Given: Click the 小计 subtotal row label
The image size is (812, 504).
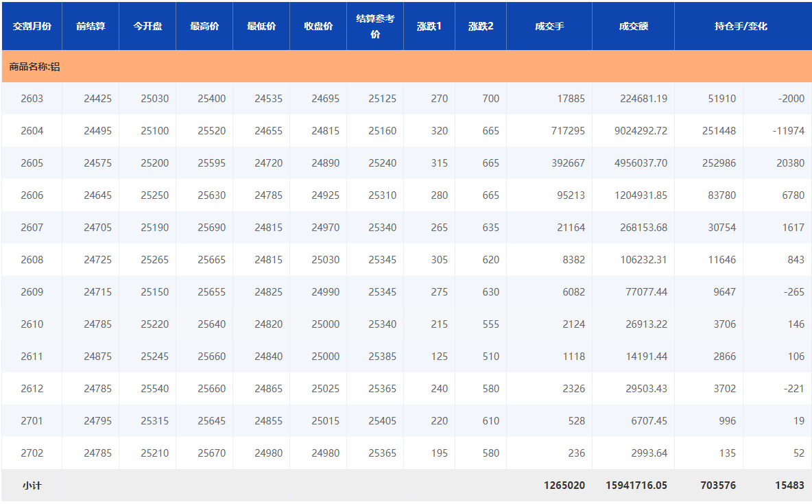Looking at the screenshot, I should point(32,485).
